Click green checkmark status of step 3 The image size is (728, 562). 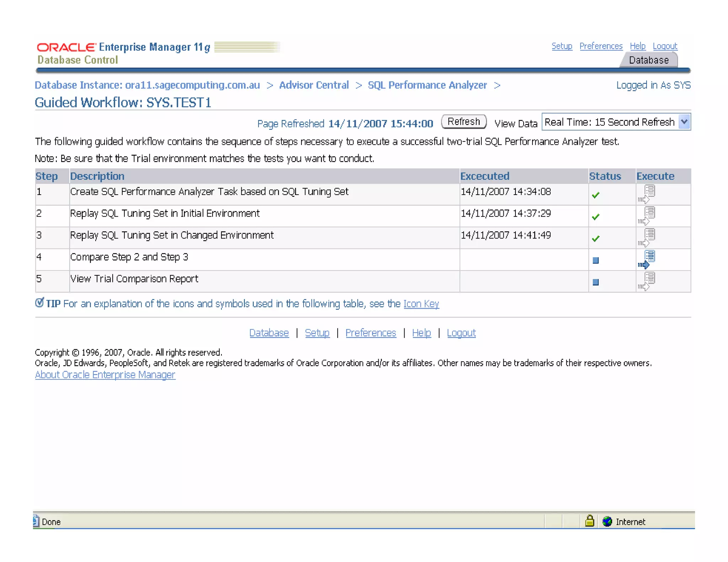pos(596,238)
